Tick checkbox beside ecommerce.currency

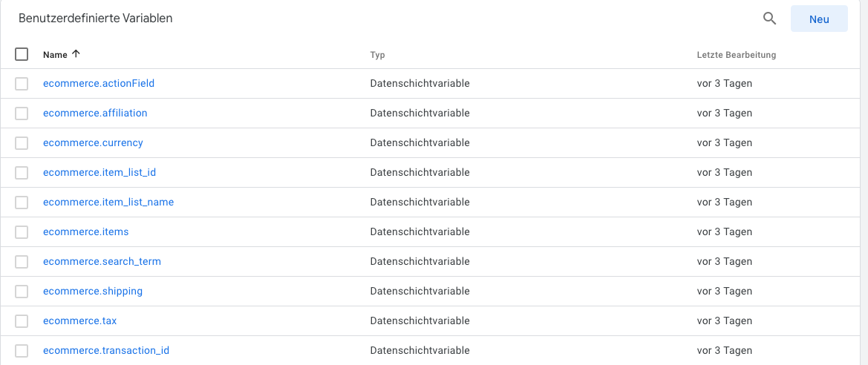point(22,142)
